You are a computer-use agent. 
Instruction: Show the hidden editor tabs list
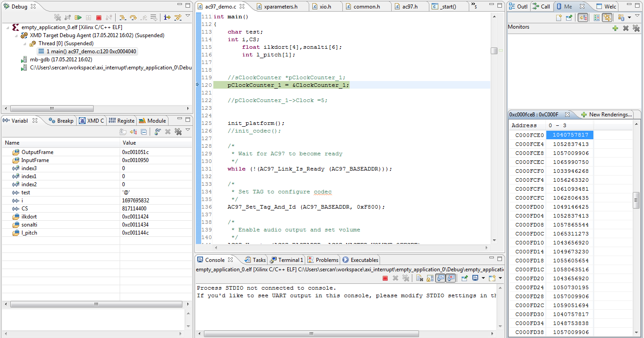(x=474, y=6)
